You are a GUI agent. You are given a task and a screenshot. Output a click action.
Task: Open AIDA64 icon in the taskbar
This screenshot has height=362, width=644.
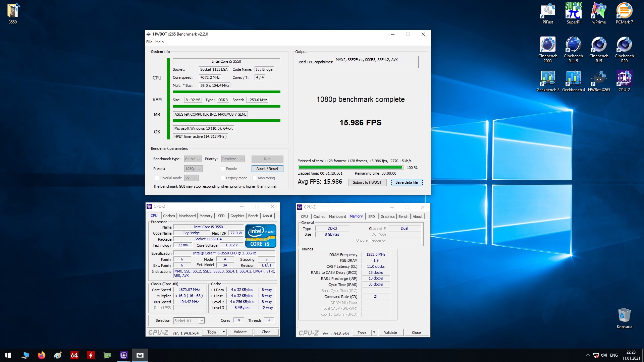coord(74,355)
